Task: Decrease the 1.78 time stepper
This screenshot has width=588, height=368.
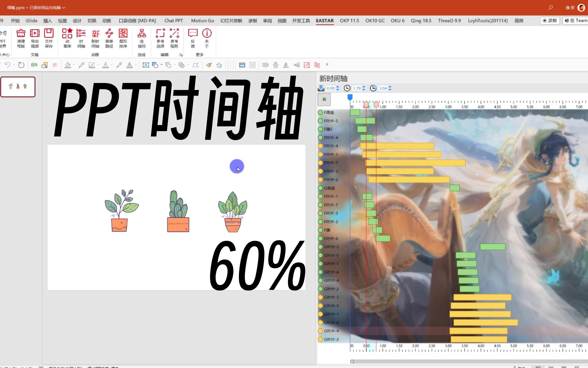Action: [364, 89]
